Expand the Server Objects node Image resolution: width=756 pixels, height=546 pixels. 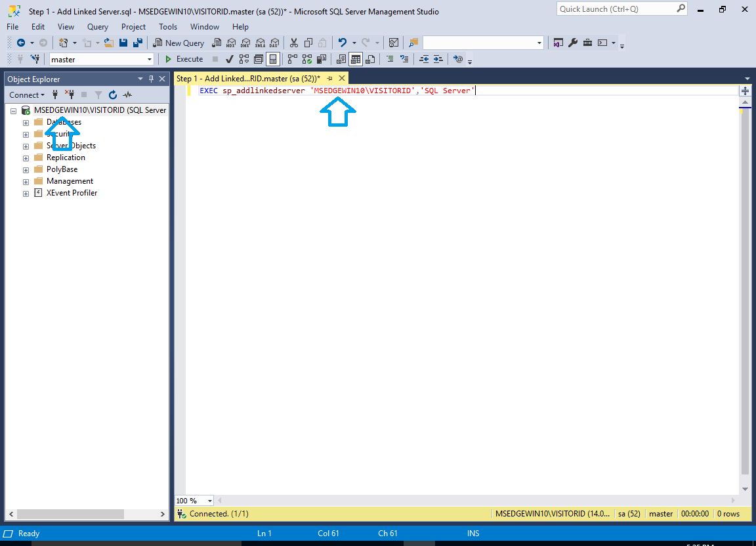(26, 146)
